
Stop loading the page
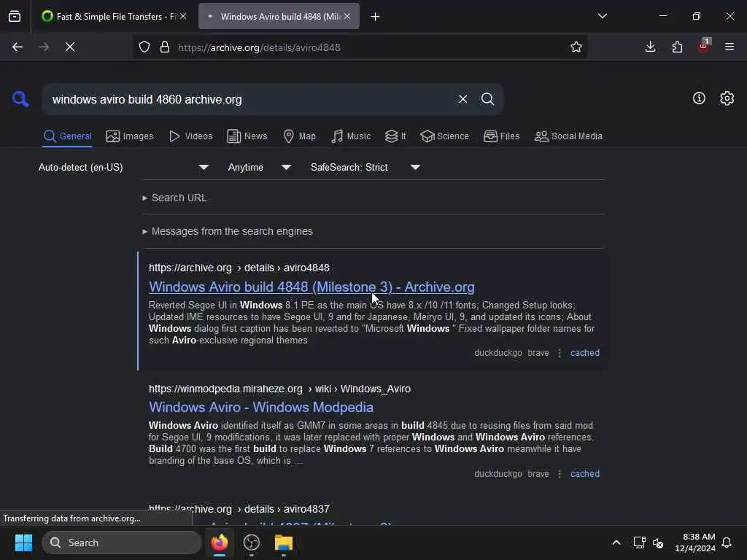tap(70, 47)
